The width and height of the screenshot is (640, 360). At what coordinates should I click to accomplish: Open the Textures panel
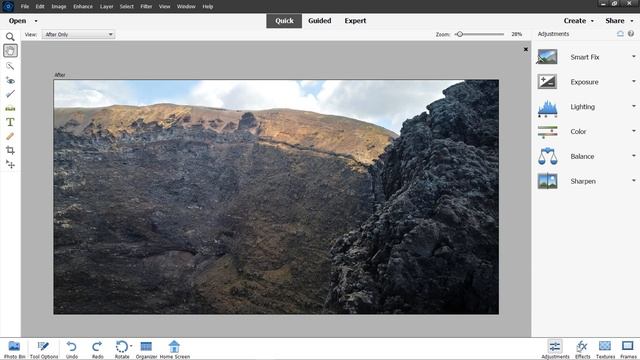pyautogui.click(x=605, y=349)
